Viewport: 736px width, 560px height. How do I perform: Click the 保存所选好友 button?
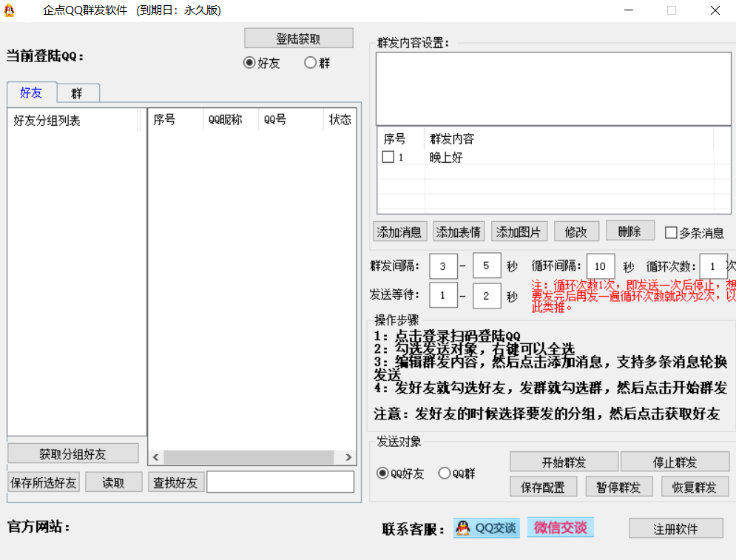point(44,482)
